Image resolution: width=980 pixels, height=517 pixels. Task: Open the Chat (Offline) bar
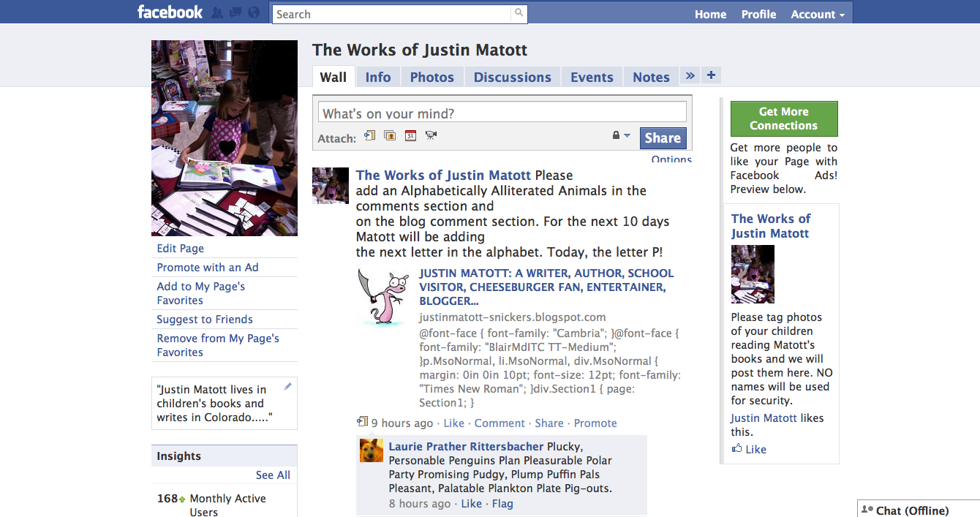pos(919,509)
